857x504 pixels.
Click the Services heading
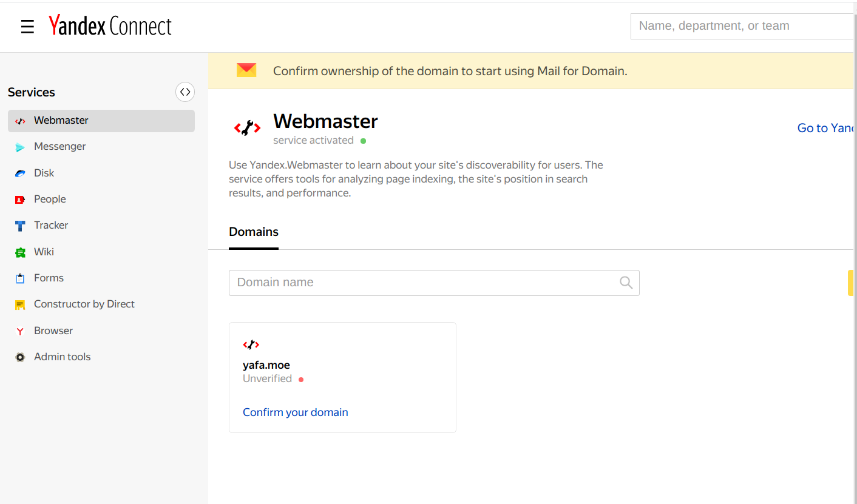tap(32, 92)
